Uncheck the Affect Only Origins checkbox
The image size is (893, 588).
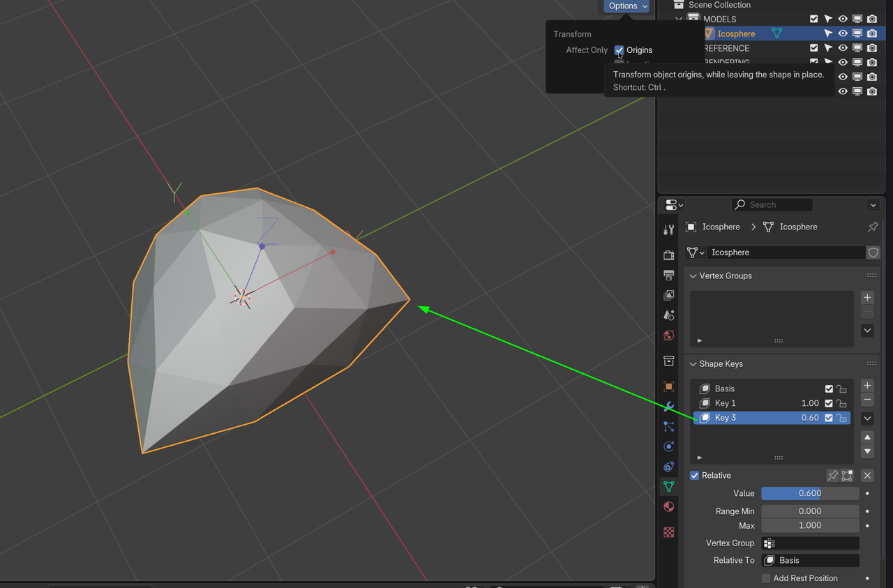click(x=619, y=50)
